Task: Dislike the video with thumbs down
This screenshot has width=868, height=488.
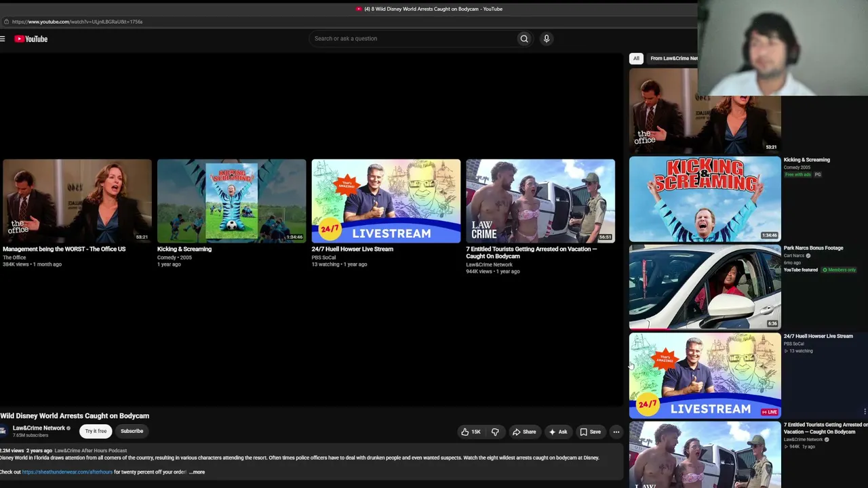Action: [495, 432]
